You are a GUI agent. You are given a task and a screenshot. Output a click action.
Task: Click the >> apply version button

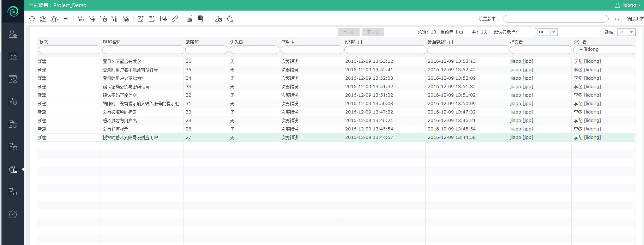tap(617, 19)
